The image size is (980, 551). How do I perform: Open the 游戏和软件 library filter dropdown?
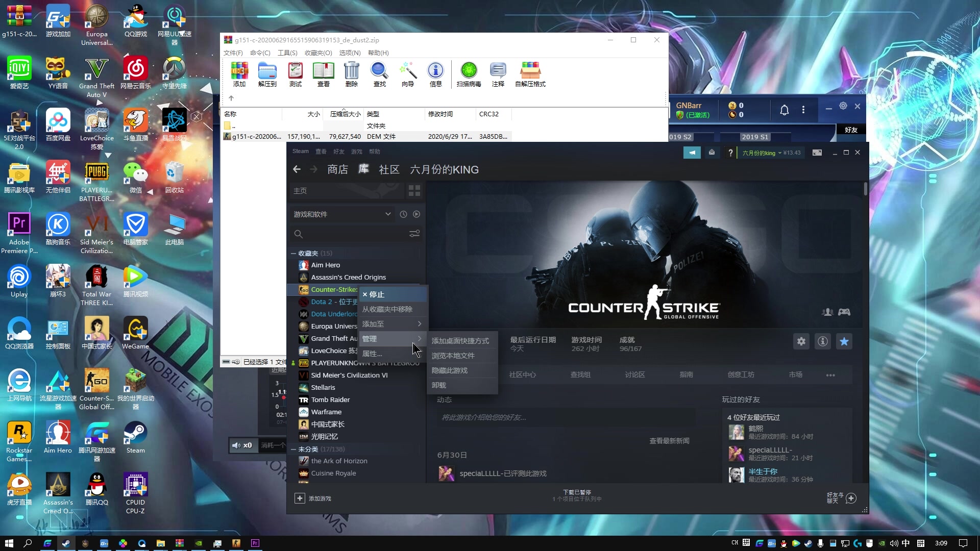click(x=342, y=214)
